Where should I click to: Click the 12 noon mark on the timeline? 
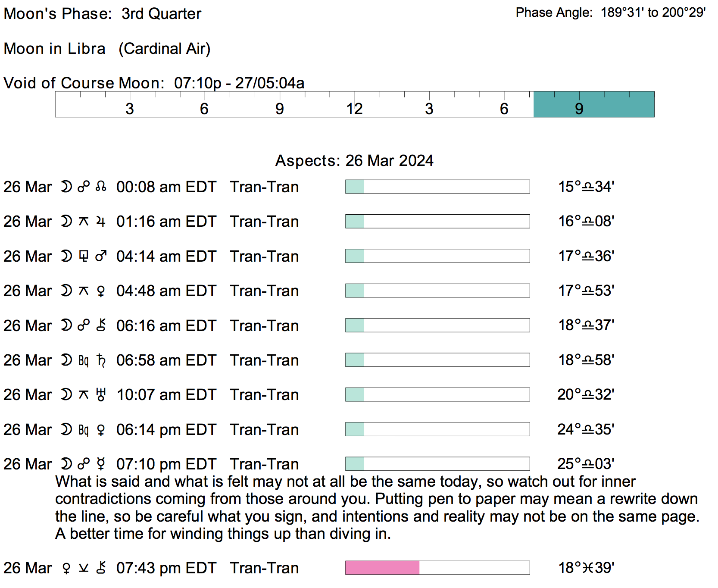354,108
